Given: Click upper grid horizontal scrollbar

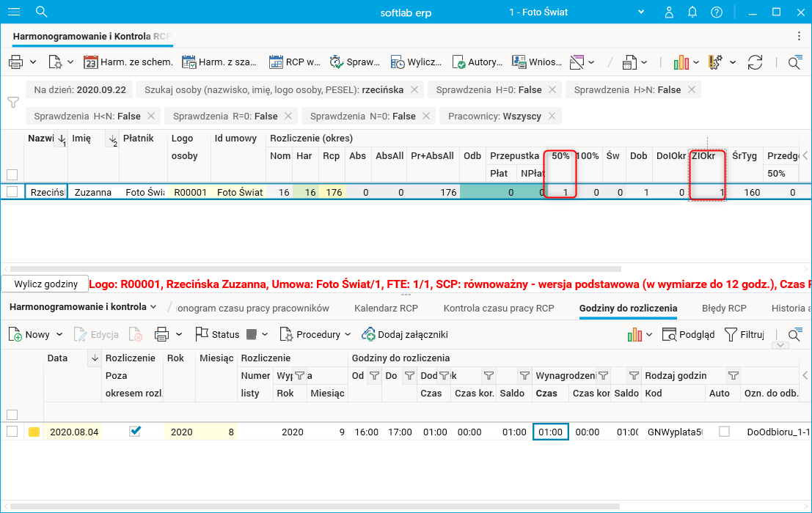Looking at the screenshot, I should (315, 269).
